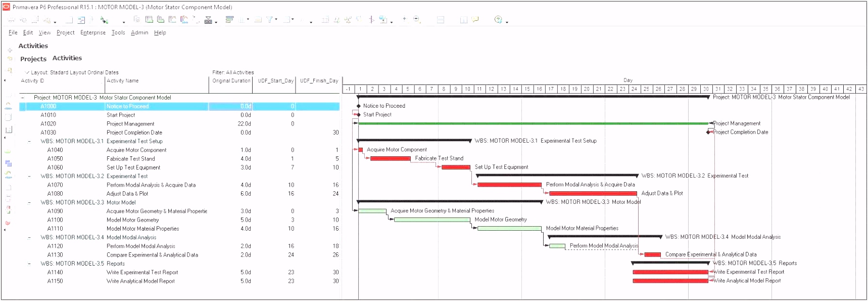Click the Filter funnel icon

point(270,19)
